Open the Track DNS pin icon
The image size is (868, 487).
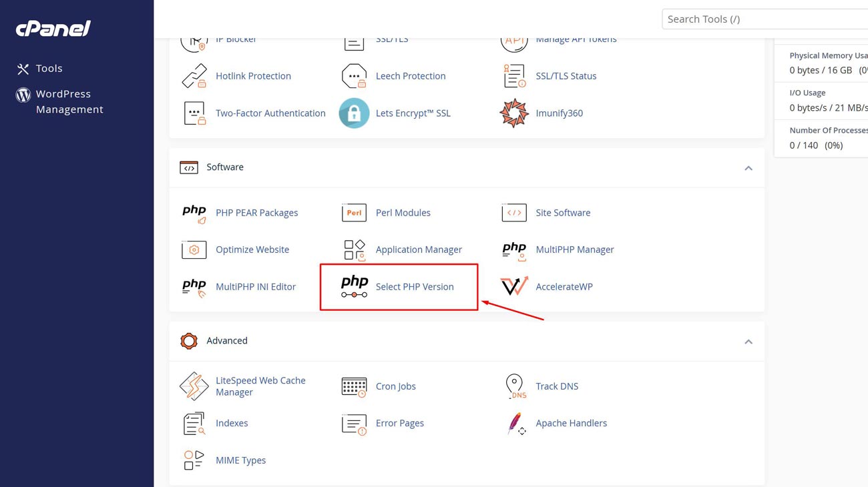513,386
